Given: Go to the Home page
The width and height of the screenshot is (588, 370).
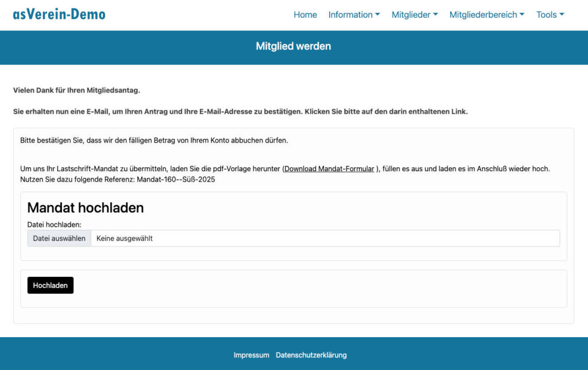Looking at the screenshot, I should click(x=305, y=15).
